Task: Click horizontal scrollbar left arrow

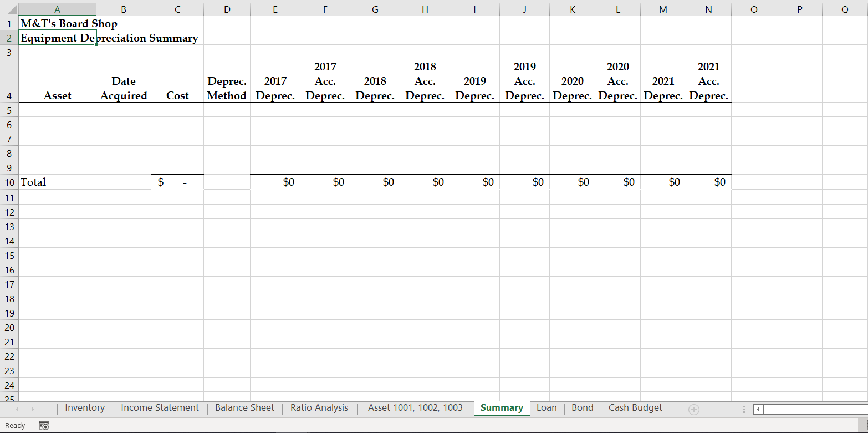Action: tap(758, 410)
